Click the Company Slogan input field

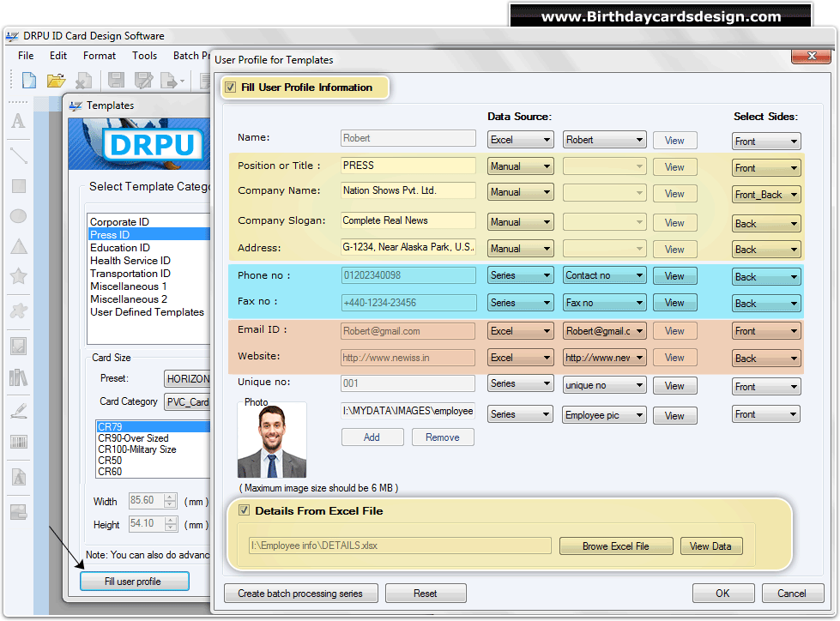pos(408,220)
